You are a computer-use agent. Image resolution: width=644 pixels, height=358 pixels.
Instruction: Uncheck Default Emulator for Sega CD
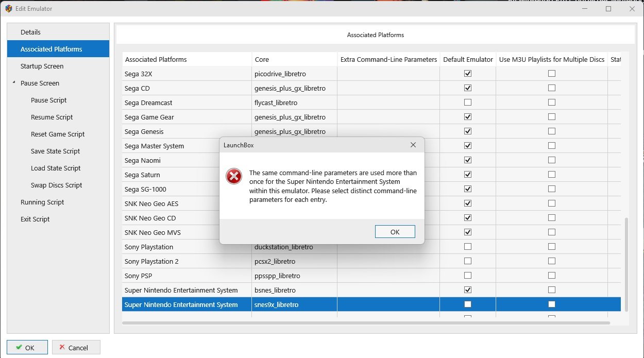point(468,88)
